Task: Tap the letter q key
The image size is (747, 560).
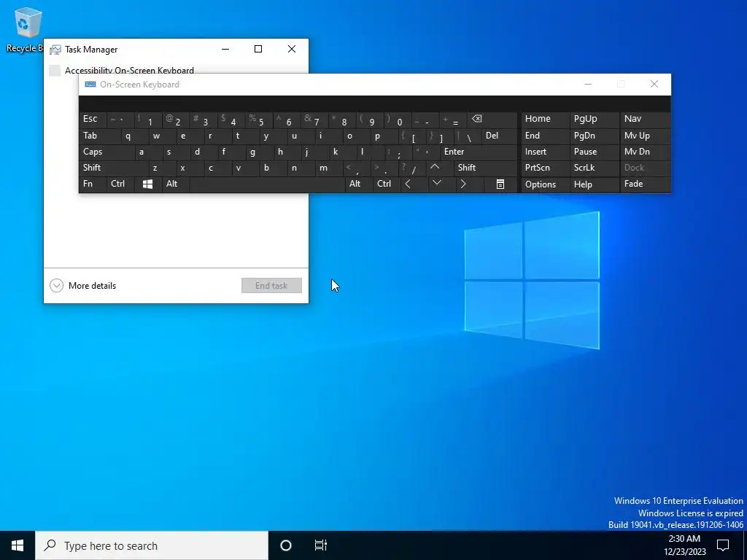Action: [134, 136]
